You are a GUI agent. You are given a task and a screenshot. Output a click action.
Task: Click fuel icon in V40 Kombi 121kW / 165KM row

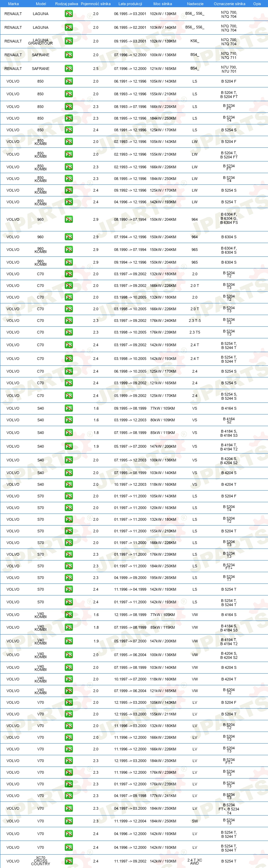(x=69, y=691)
